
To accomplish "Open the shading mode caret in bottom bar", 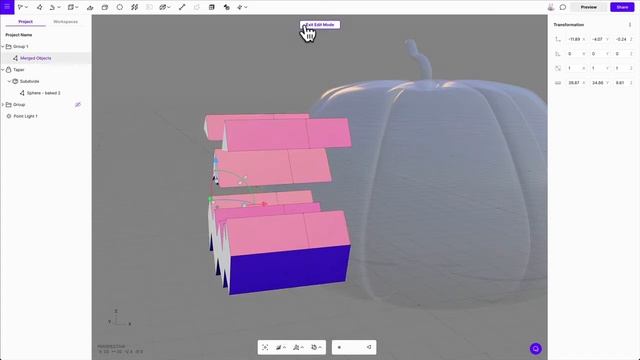I will pos(284,347).
